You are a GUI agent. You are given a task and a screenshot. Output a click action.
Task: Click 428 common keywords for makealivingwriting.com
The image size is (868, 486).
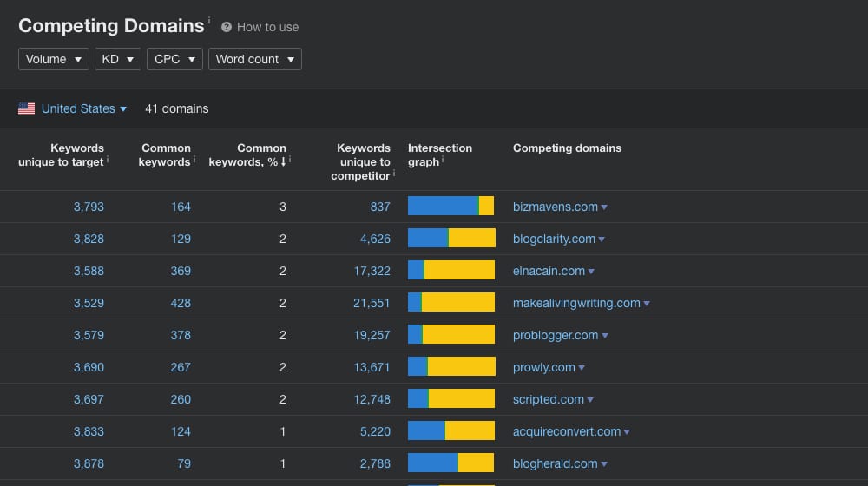point(180,303)
